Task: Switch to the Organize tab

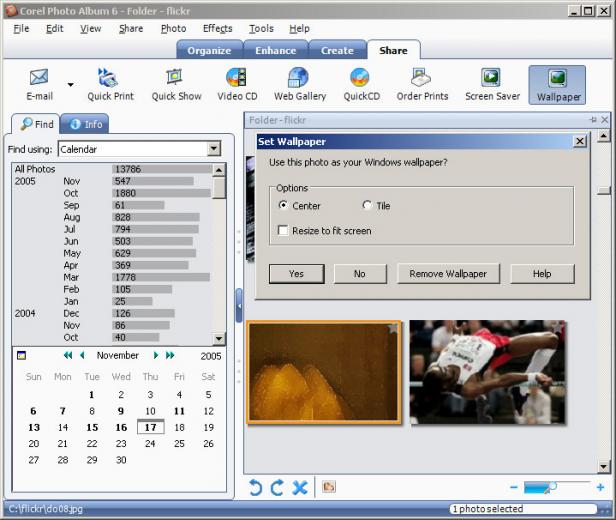Action: point(209,50)
